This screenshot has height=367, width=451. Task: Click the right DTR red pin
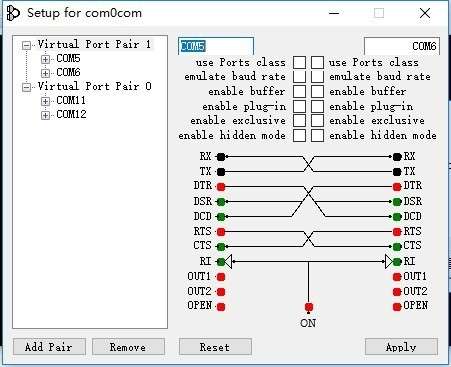(397, 187)
